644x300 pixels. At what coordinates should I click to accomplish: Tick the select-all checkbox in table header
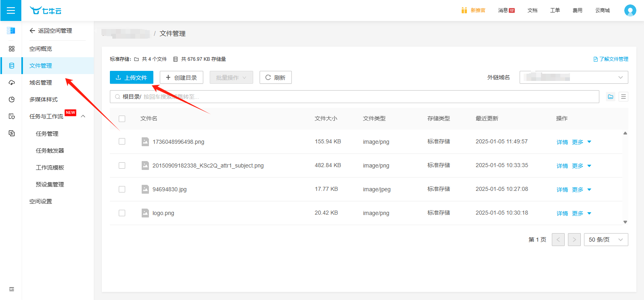point(122,119)
